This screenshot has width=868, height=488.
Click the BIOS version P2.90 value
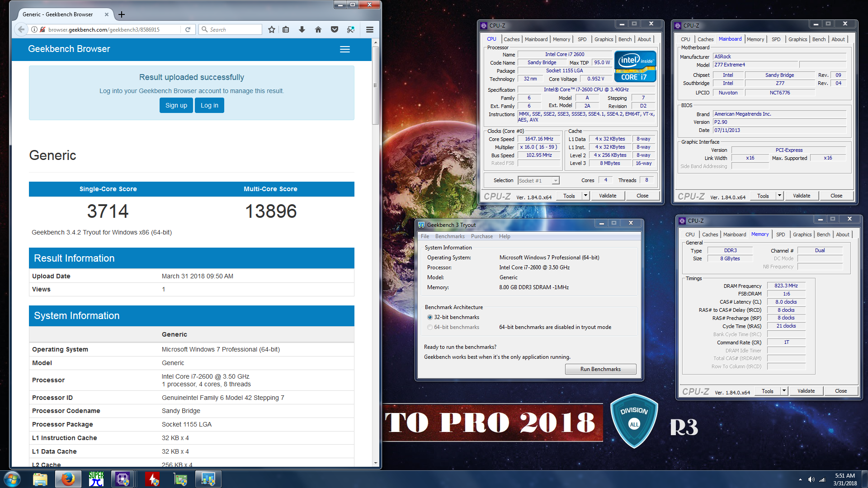coord(779,122)
